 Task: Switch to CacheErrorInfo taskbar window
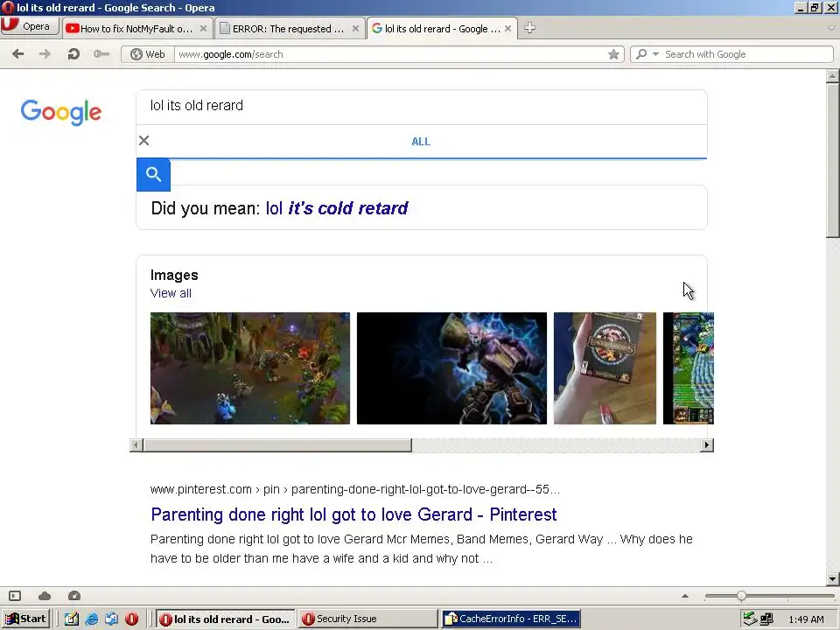(511, 619)
